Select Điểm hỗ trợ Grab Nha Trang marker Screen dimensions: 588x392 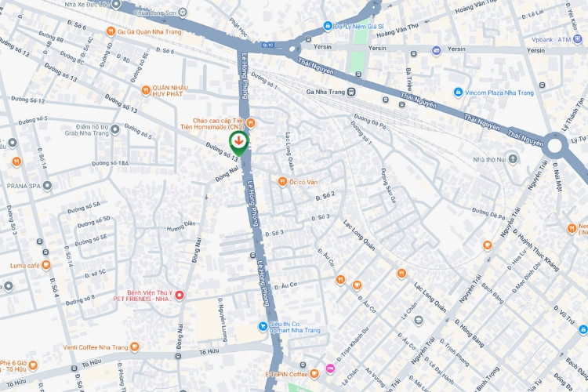coord(115,130)
